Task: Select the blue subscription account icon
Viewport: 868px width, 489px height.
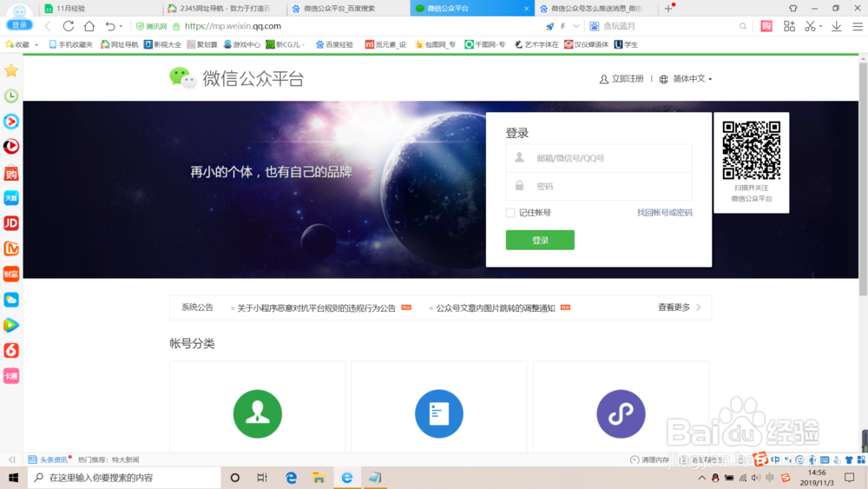Action: [439, 413]
